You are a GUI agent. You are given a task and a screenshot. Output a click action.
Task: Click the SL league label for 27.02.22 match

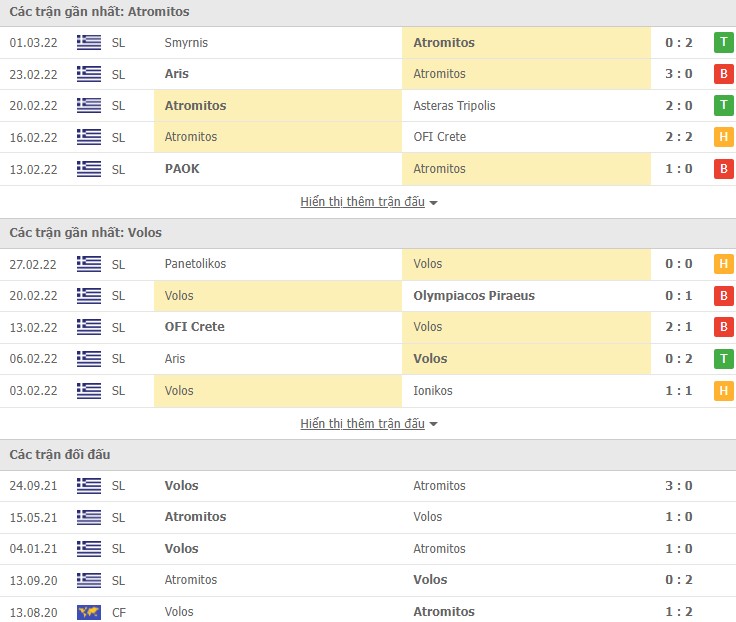118,264
